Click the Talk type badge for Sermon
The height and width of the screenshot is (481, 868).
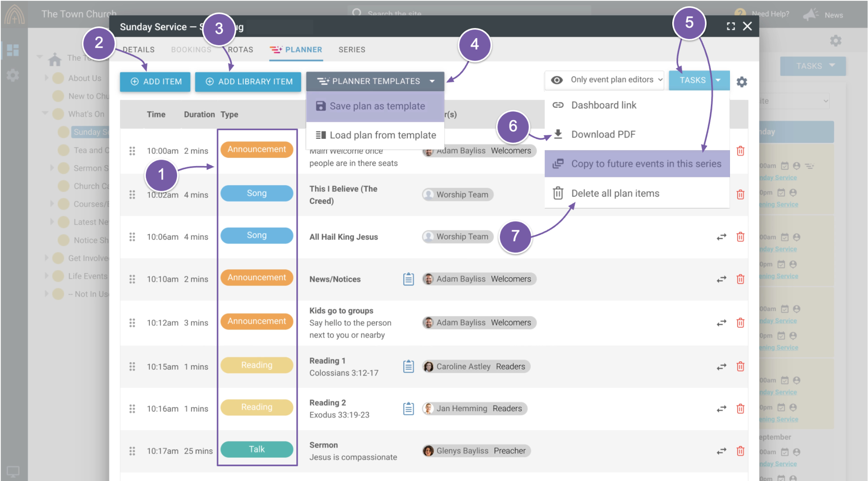point(257,449)
